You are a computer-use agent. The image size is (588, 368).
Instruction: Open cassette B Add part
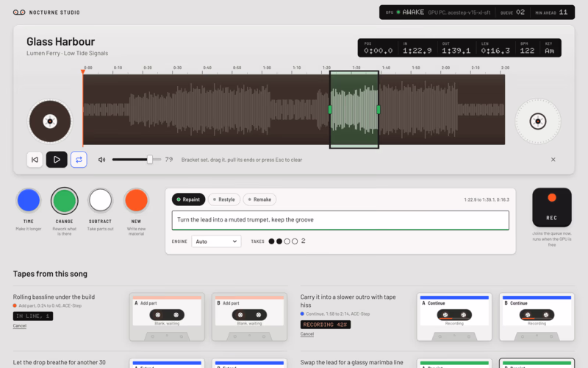249,317
